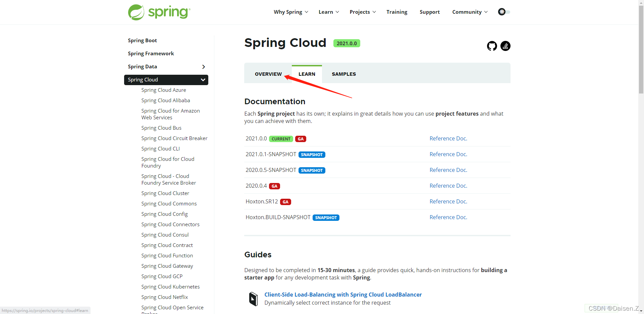Image resolution: width=644 pixels, height=314 pixels.
Task: Expand the Projects navigation menu
Action: [x=363, y=12]
